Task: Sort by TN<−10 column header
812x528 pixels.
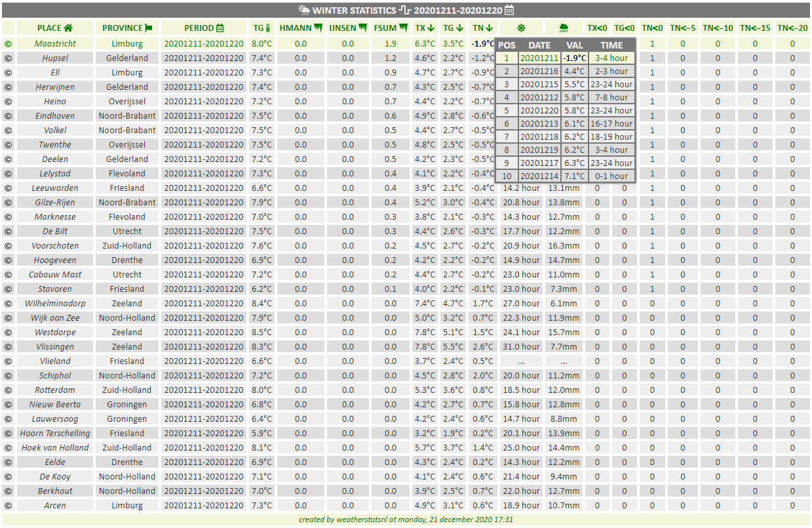Action: [x=718, y=28]
